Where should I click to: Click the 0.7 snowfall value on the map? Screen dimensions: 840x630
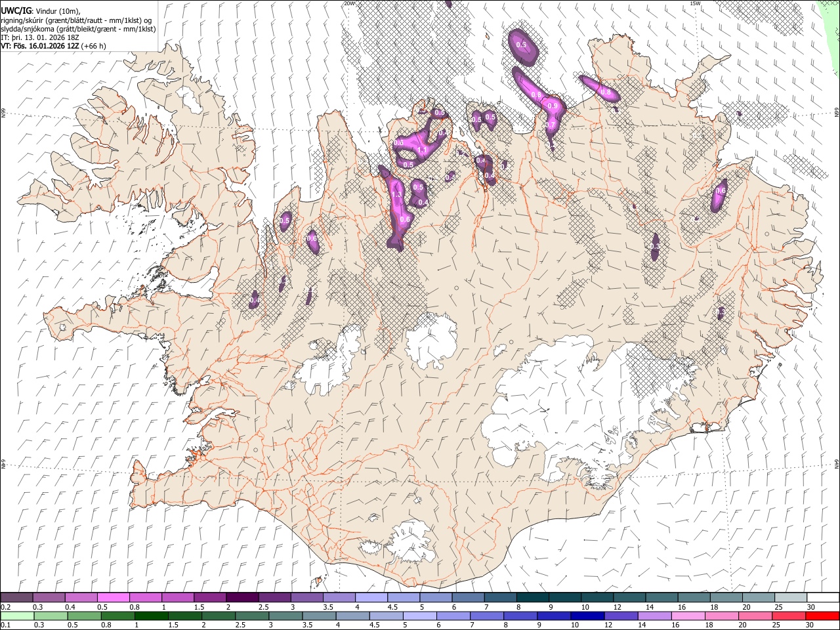pos(551,125)
